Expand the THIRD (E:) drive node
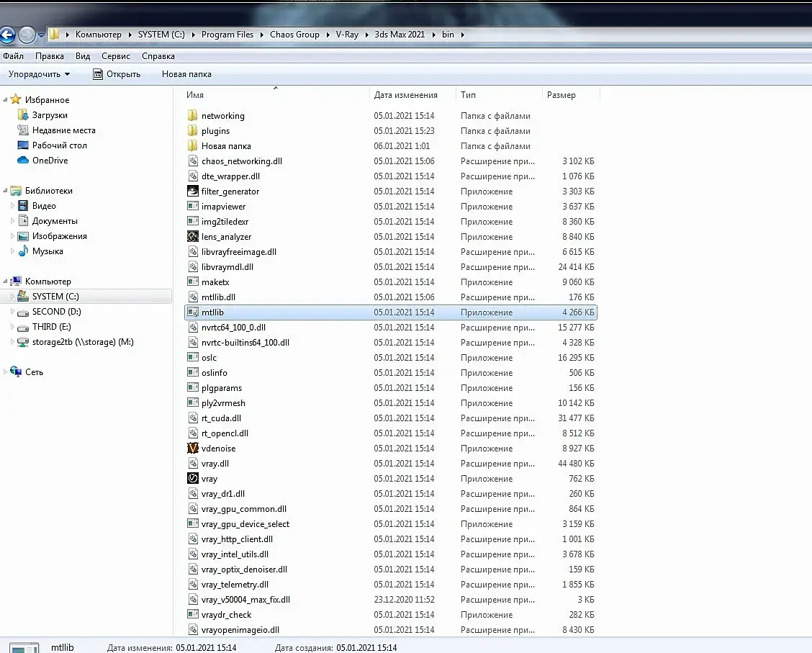The width and height of the screenshot is (812, 653). (x=12, y=327)
